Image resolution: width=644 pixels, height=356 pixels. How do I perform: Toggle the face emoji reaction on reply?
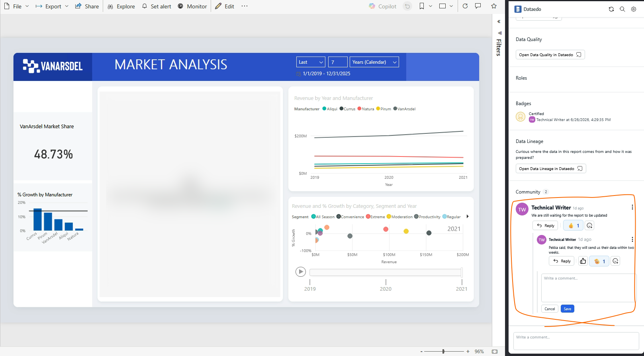coord(599,261)
